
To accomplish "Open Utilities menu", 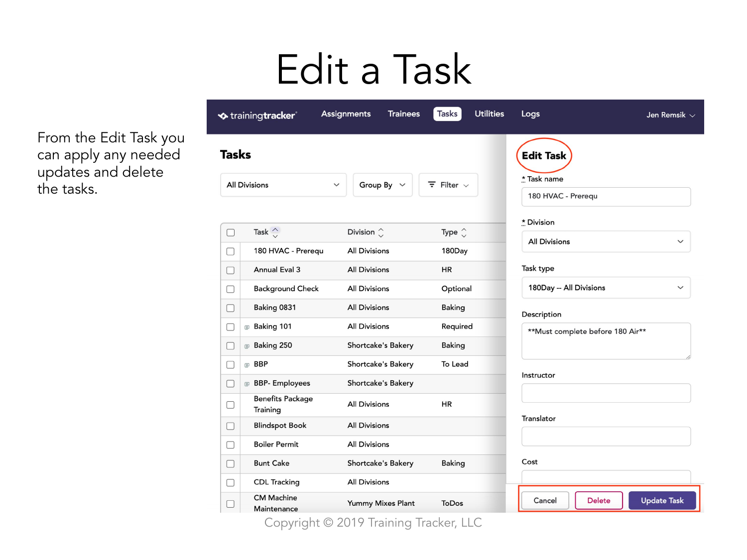I will coord(490,114).
